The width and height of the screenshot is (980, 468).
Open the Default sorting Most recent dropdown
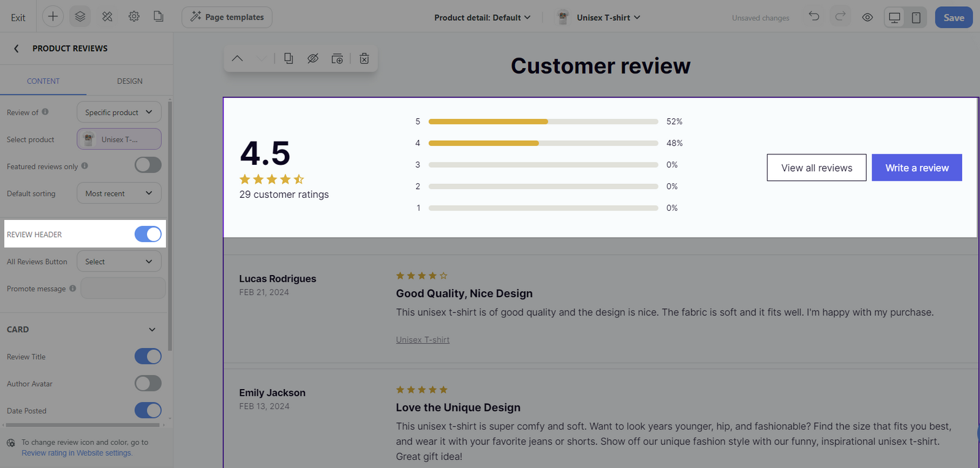pos(119,193)
